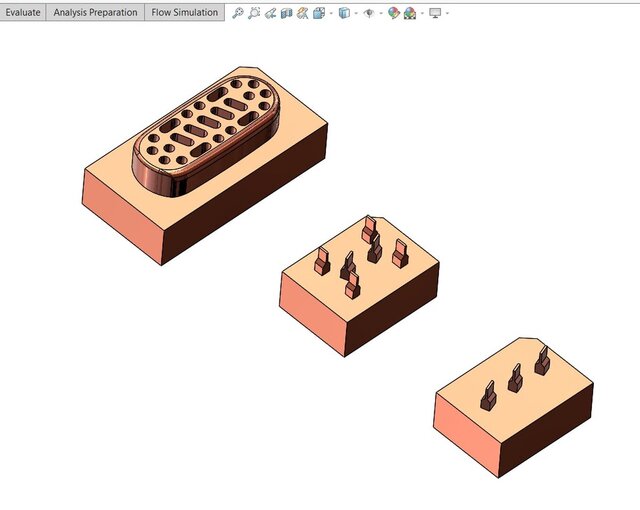Expand the View Settings dropdown arrow
This screenshot has height=510, width=640.
pos(447,13)
